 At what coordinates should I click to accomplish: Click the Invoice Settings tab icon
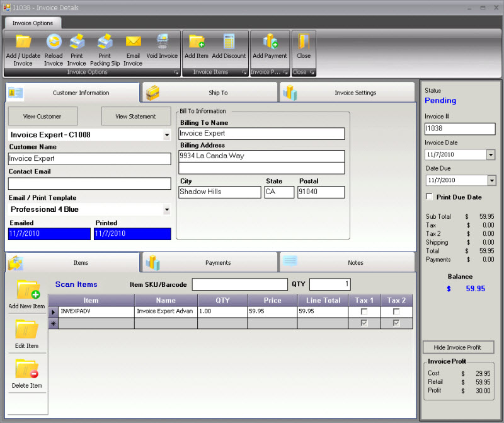(290, 93)
